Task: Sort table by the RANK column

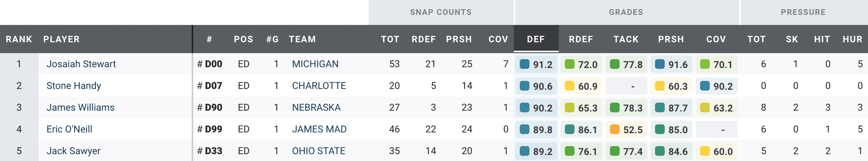Action: 19,39
